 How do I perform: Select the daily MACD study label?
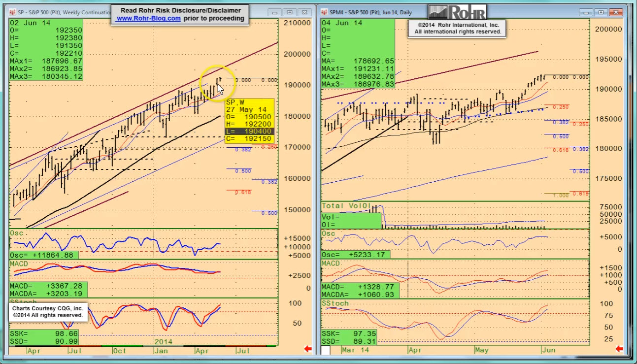pyautogui.click(x=332, y=264)
